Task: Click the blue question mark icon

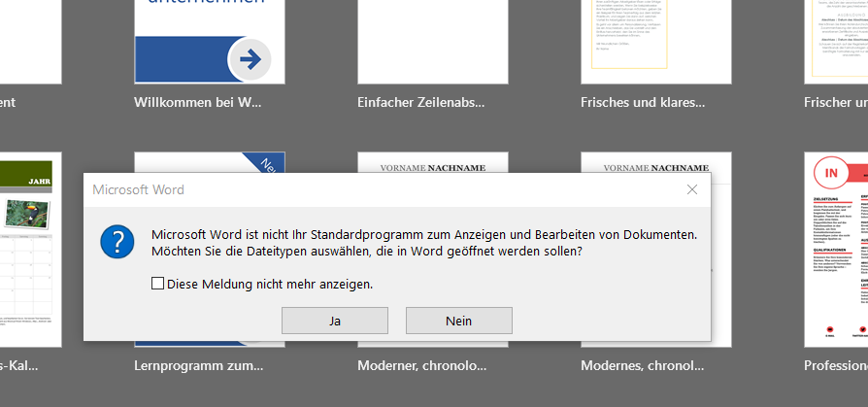Action: (117, 242)
